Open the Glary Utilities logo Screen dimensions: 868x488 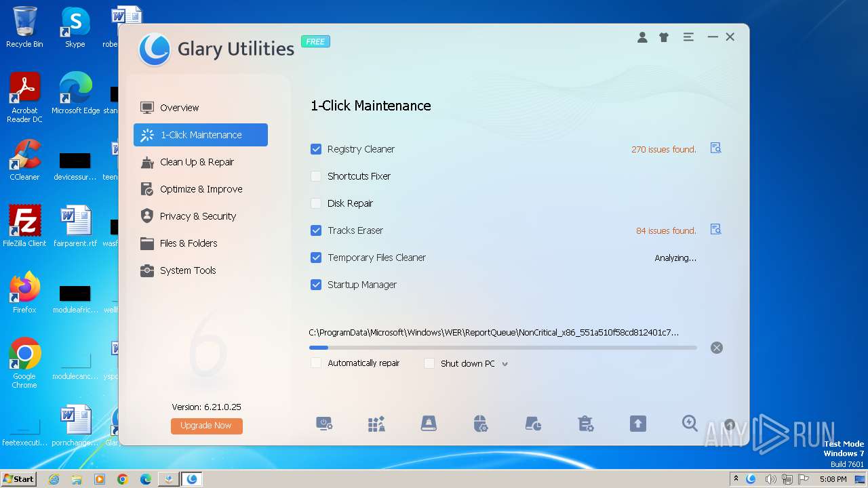[154, 49]
